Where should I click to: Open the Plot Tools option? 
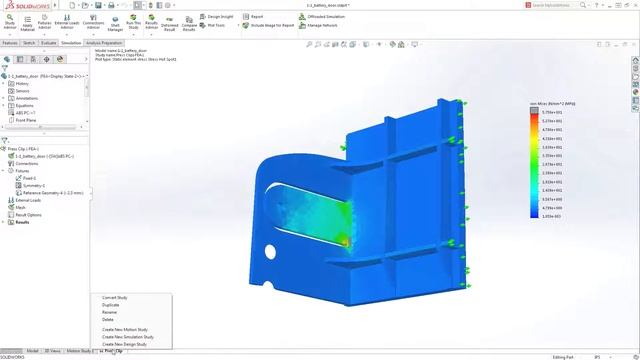[x=213, y=25]
